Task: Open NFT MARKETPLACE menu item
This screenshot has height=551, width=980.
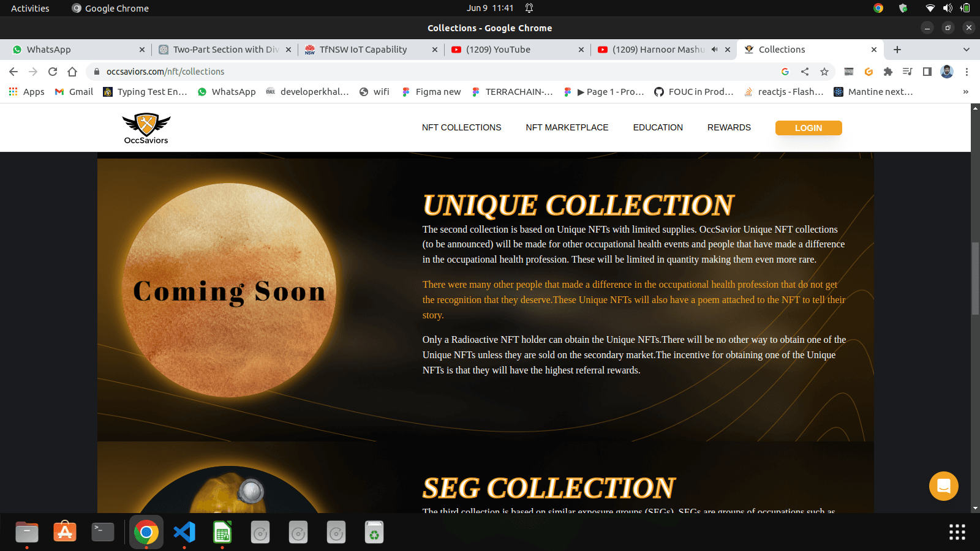Action: [x=567, y=127]
